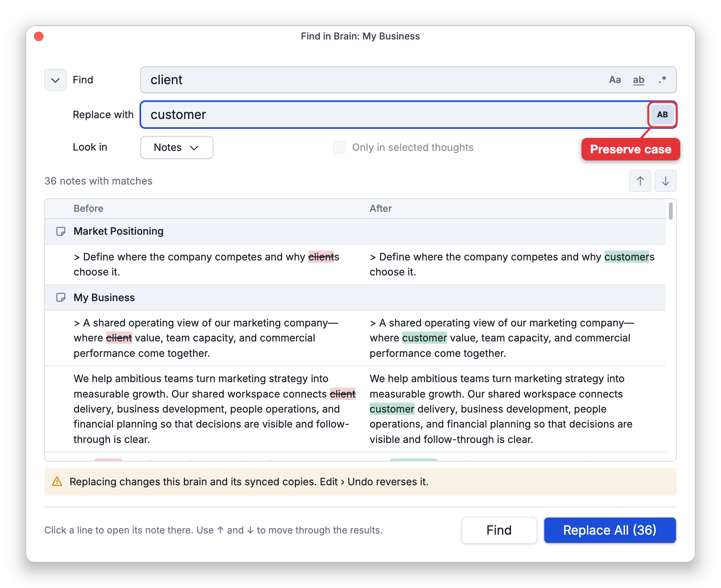Click the Market Positioning note icon

pyautogui.click(x=61, y=231)
